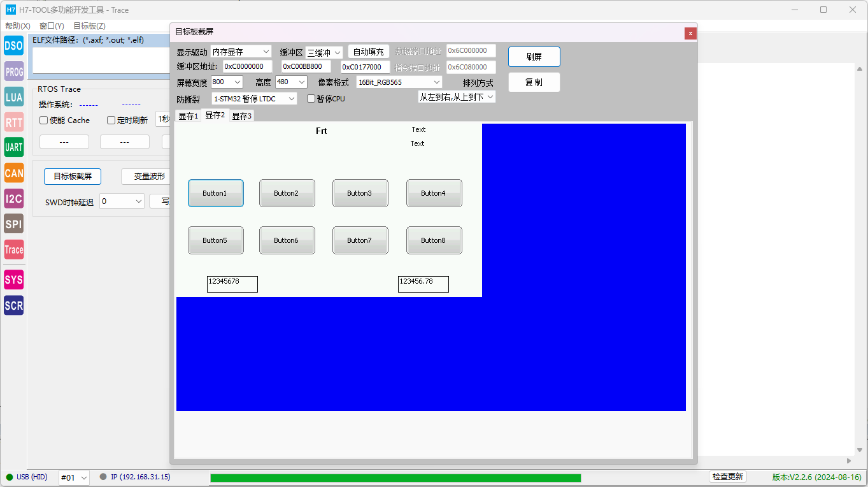The height and width of the screenshot is (487, 868).
Task: Click the 版本:V2.2.6 (2024-08-16) version text
Action: coord(817,477)
